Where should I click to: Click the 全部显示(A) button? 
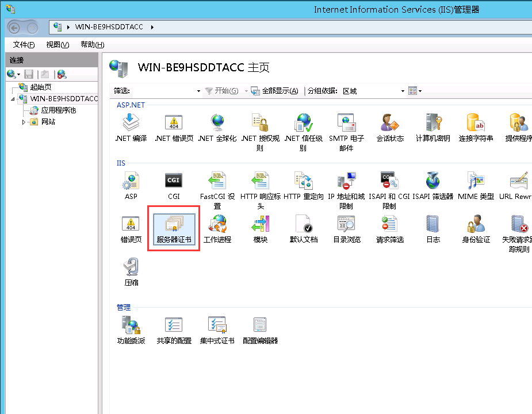275,91
